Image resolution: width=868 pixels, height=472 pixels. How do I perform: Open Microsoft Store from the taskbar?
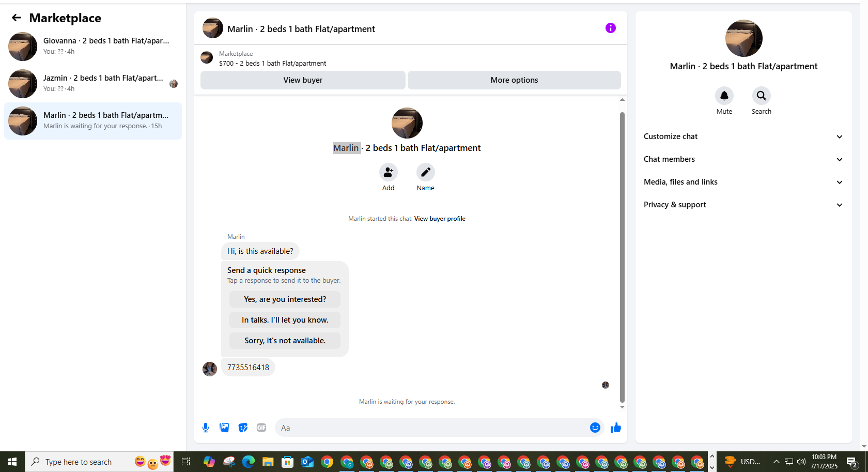287,462
